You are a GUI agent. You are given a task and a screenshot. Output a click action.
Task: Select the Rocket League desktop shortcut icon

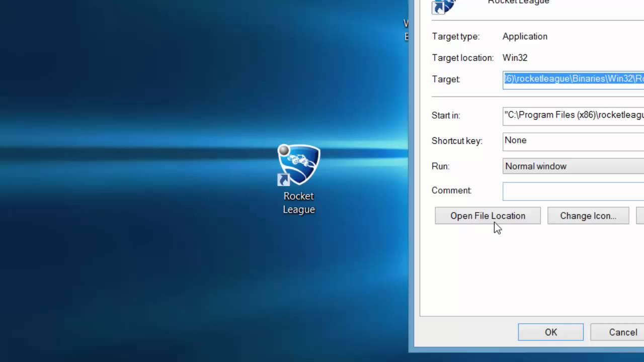point(299,165)
